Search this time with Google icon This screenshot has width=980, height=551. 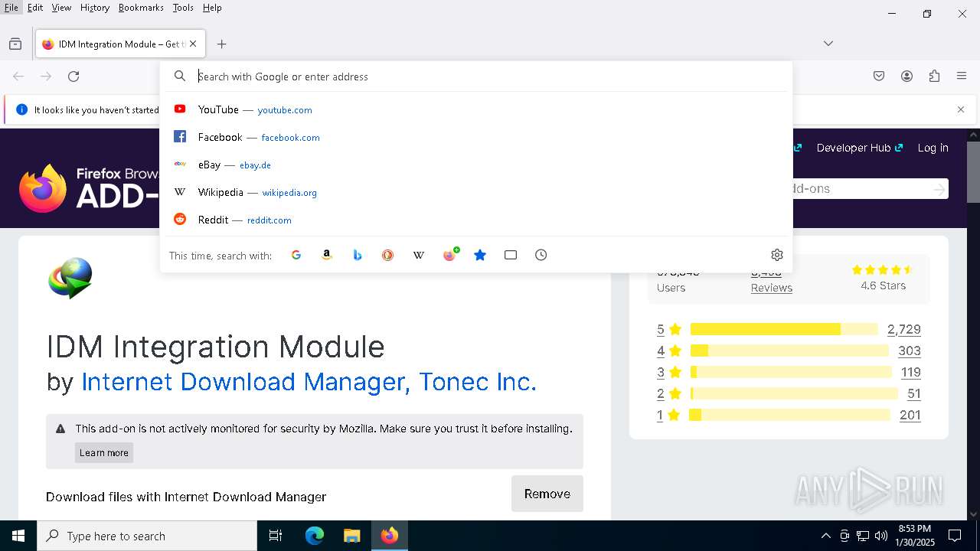(296, 255)
